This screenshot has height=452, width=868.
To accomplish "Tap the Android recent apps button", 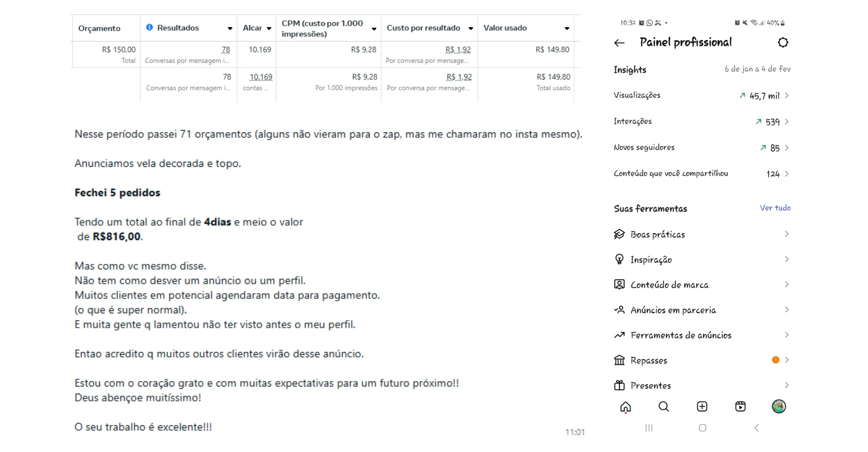I will pos(649,428).
